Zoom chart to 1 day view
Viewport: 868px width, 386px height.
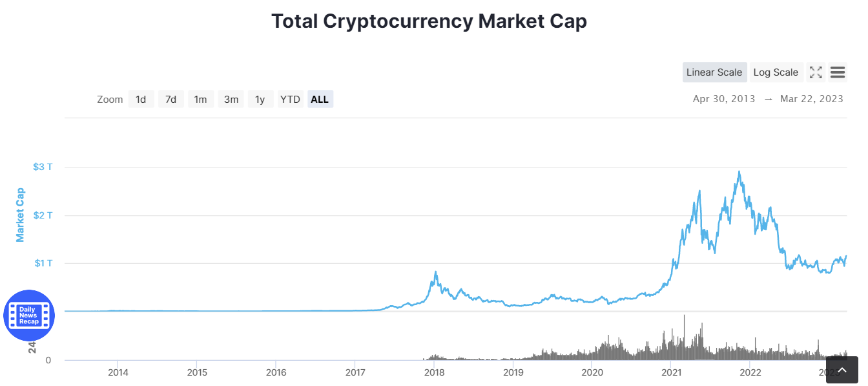[141, 99]
